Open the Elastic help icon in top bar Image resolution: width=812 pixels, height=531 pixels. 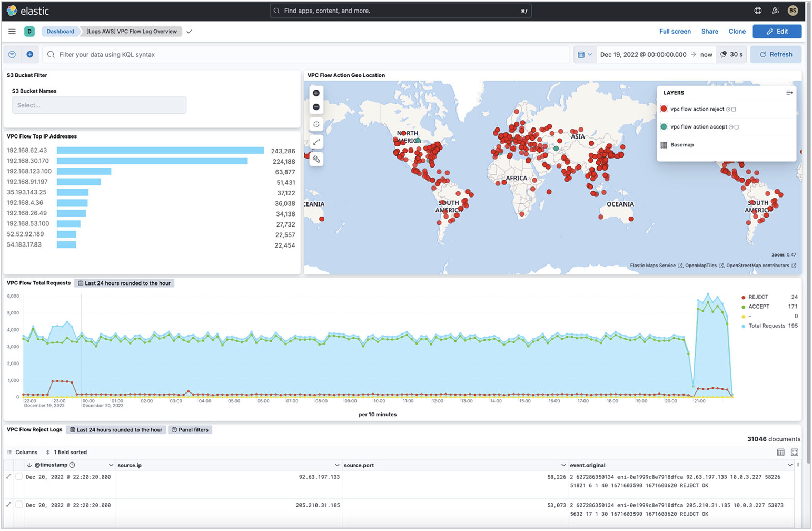click(x=758, y=10)
